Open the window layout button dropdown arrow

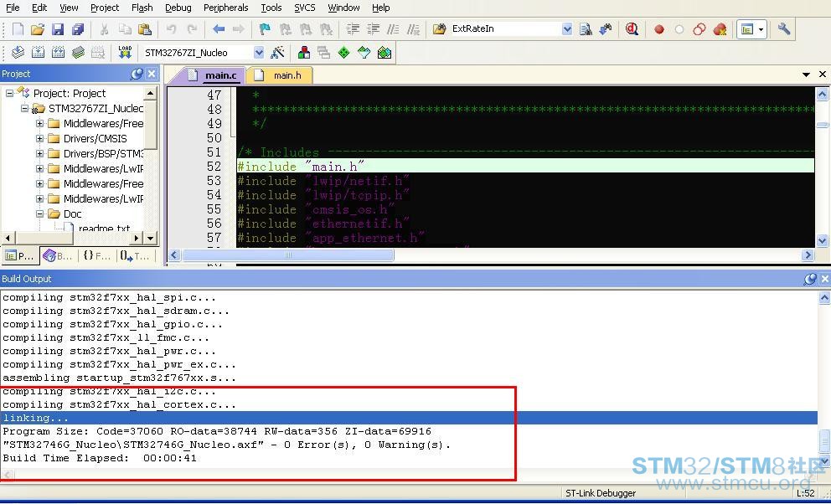pyautogui.click(x=761, y=29)
